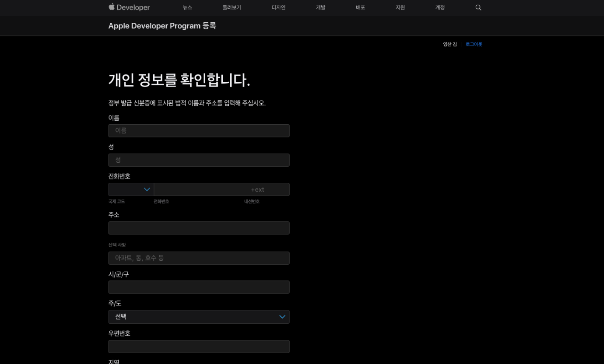Click the Apple Developer logo
Screen dimensions: 604x364
129,7
